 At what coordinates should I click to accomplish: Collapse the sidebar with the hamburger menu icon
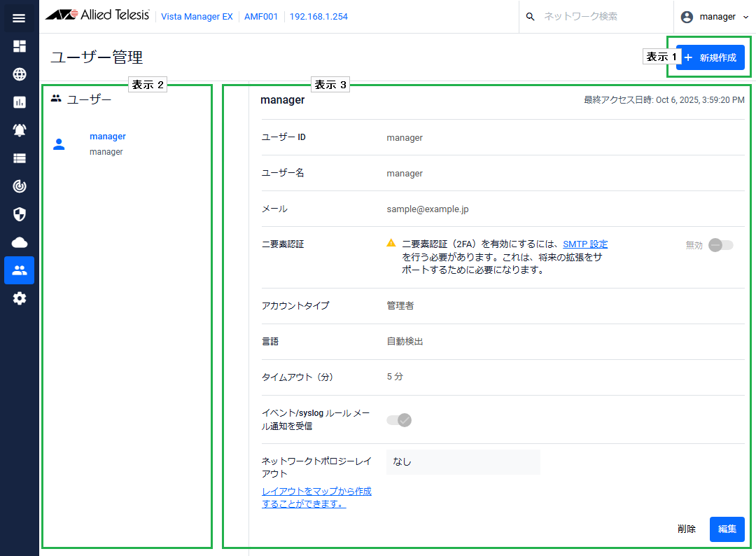point(19,18)
